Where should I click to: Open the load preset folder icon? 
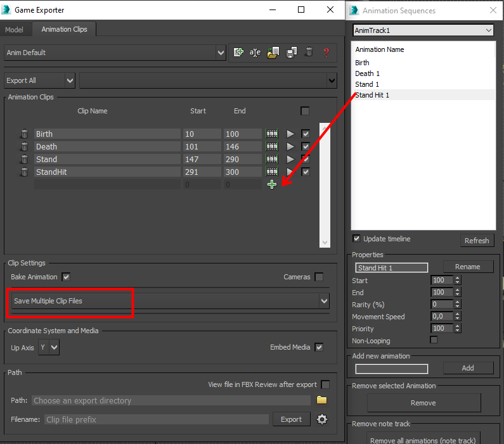[273, 52]
